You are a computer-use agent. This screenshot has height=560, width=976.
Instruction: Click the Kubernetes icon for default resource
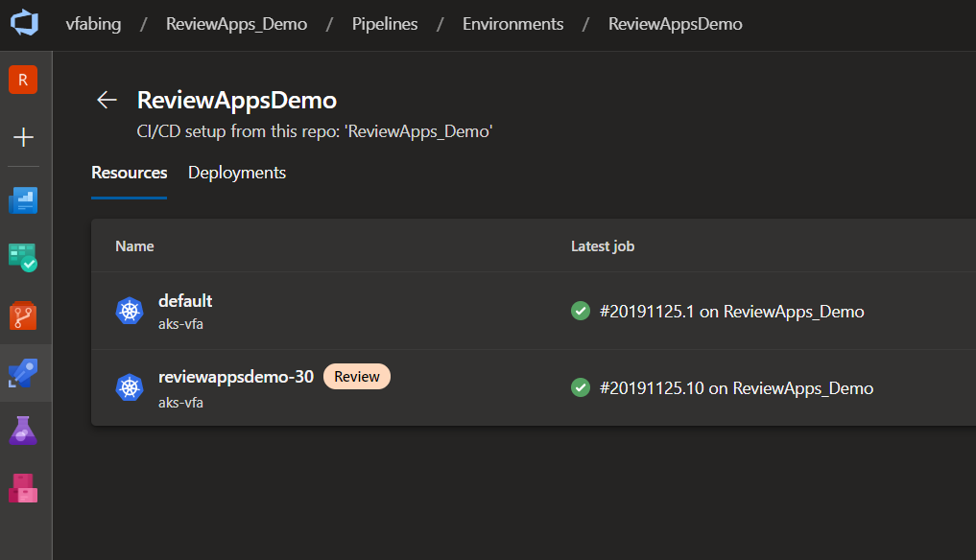click(x=130, y=311)
